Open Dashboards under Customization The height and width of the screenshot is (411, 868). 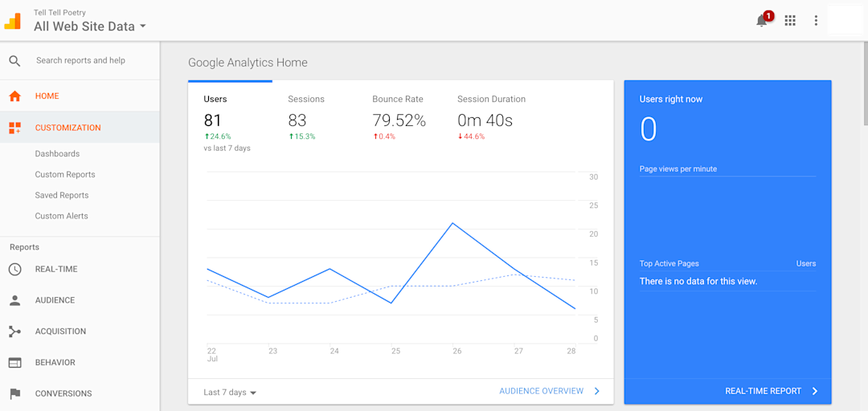(x=57, y=154)
